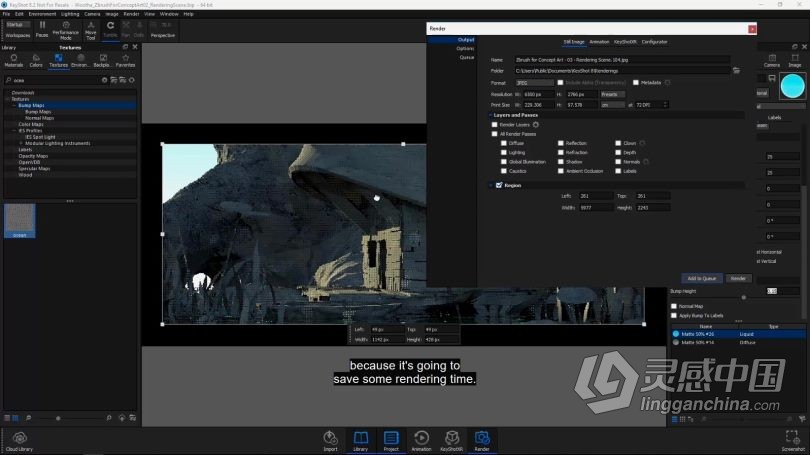Check the Reflection render pass
This screenshot has width=810, height=455.
pyautogui.click(x=560, y=143)
